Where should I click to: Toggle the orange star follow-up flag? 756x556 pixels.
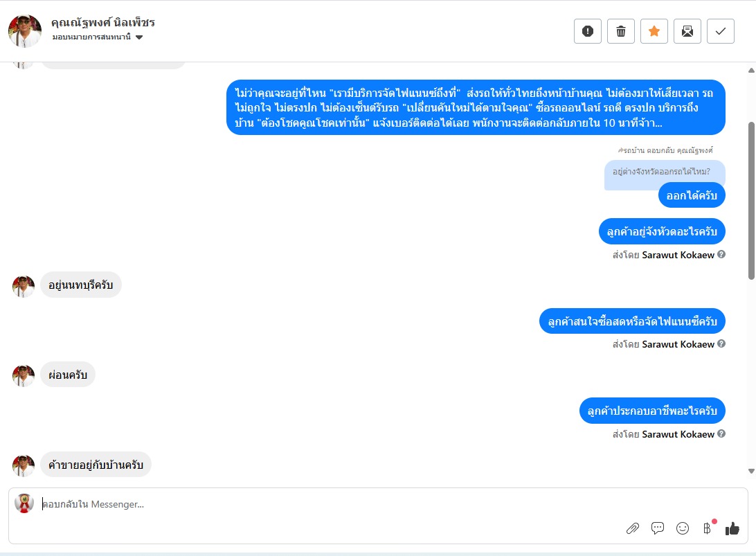654,31
